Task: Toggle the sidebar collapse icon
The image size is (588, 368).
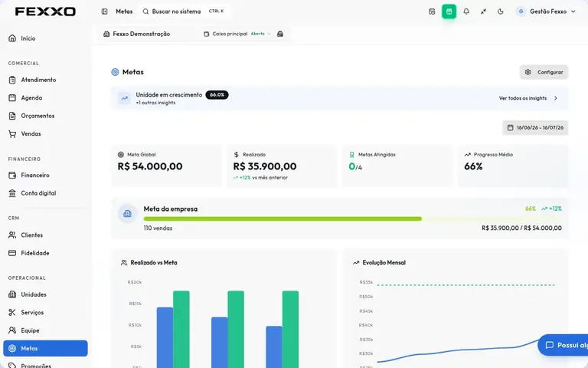Action: (x=105, y=11)
